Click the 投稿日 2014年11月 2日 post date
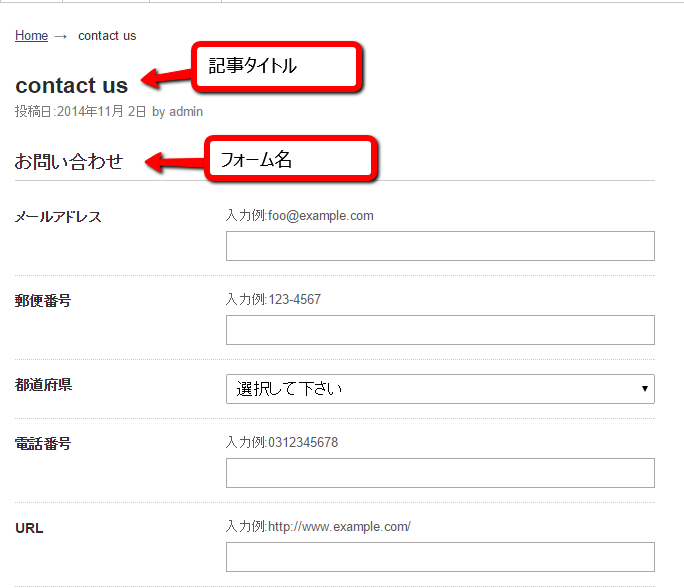This screenshot has width=684, height=588. 81,112
